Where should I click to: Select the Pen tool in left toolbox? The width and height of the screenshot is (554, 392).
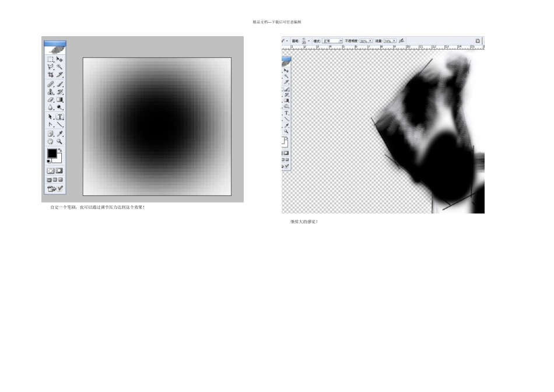51,124
